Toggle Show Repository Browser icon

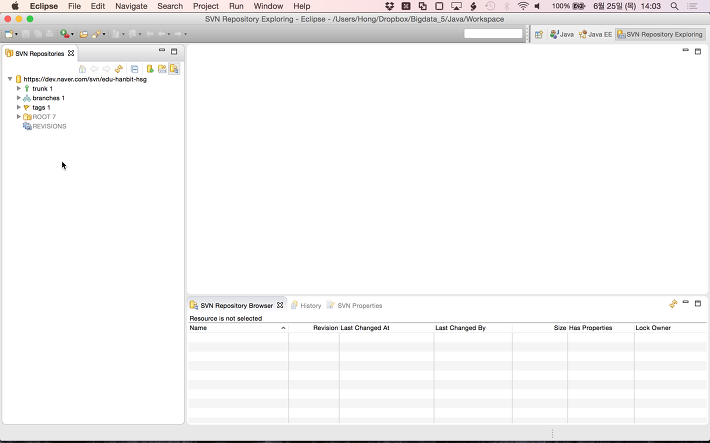174,69
